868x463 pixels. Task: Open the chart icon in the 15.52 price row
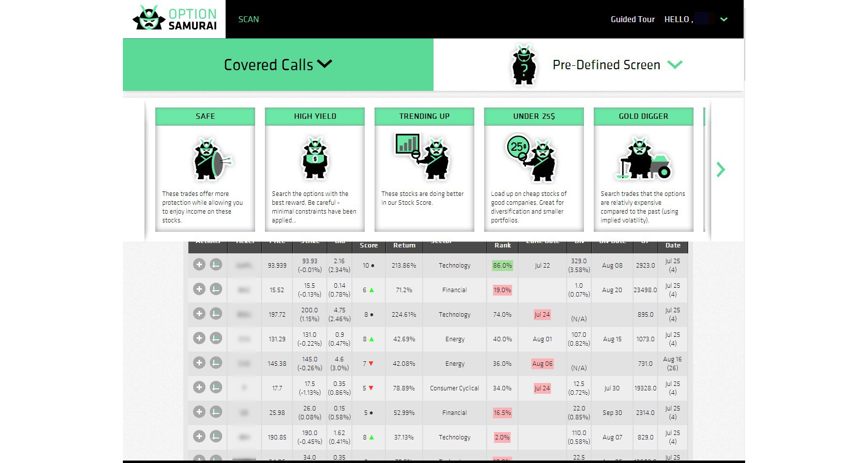216,289
